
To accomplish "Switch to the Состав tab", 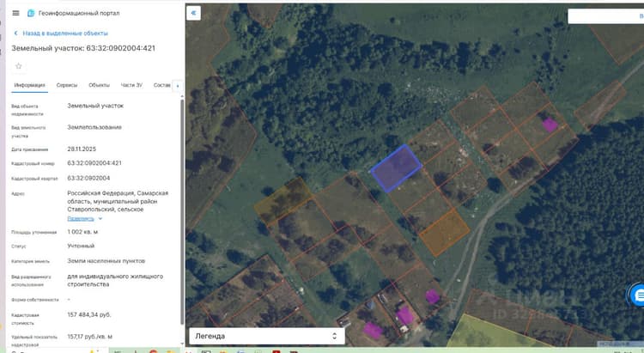I will click(x=161, y=85).
